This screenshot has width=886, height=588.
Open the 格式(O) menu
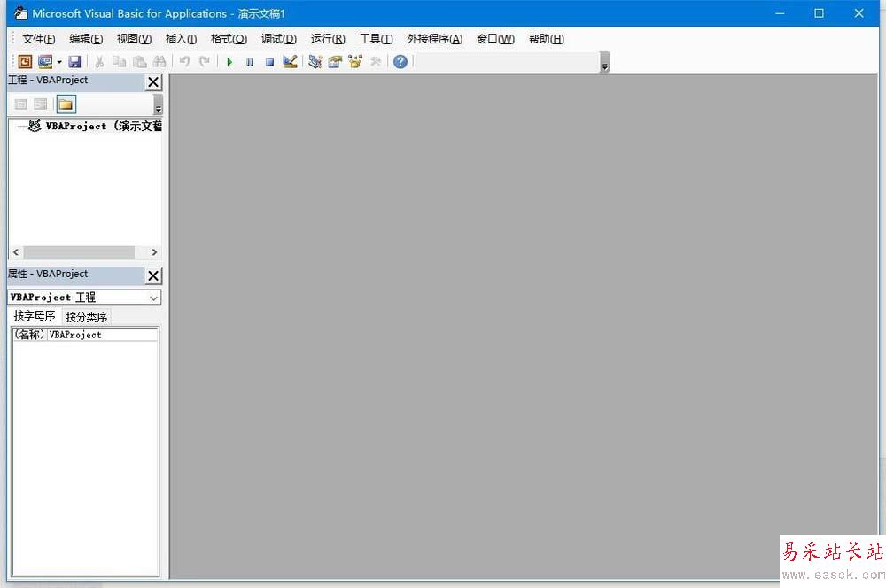point(229,39)
